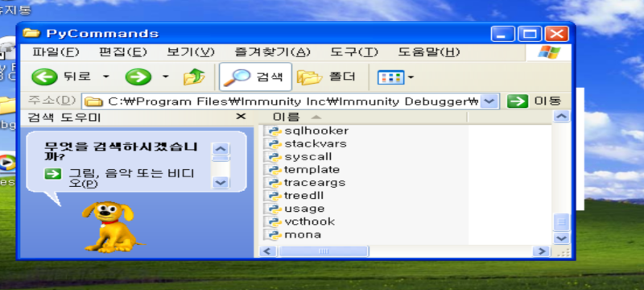Open the 편집(E) menu
This screenshot has width=644, height=290.
(123, 52)
